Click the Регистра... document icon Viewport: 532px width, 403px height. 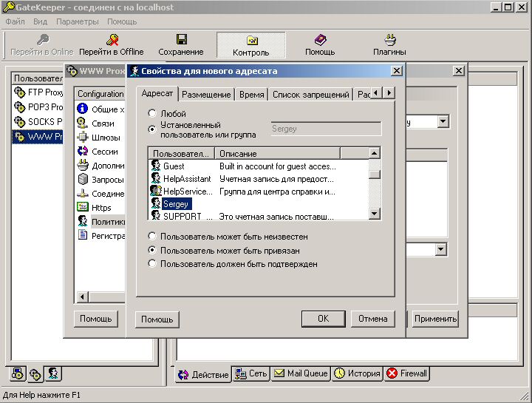pos(83,235)
